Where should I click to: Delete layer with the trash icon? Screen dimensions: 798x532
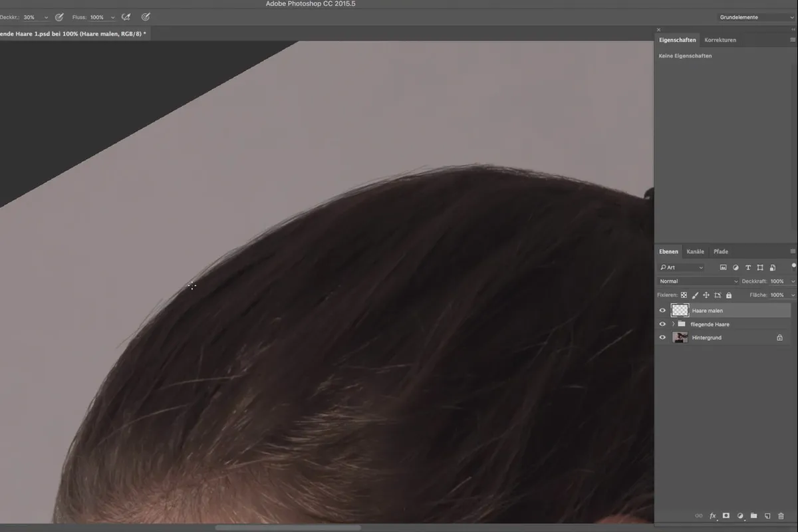[x=781, y=515]
